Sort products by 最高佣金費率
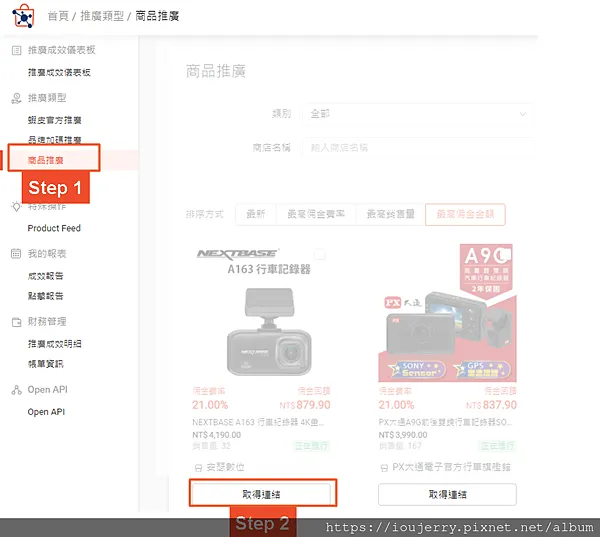The width and height of the screenshot is (600, 537). pyautogui.click(x=316, y=214)
